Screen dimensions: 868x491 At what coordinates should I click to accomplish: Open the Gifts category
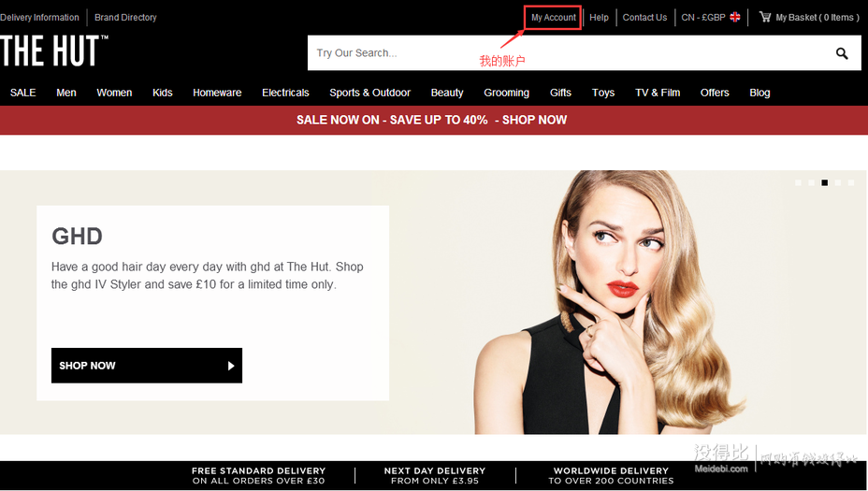(560, 93)
